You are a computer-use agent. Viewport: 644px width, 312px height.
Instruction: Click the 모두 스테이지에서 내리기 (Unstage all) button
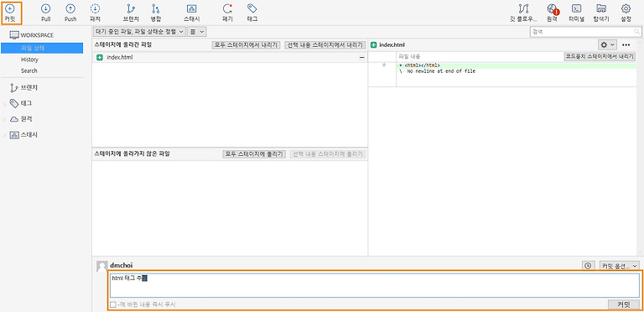pos(247,45)
